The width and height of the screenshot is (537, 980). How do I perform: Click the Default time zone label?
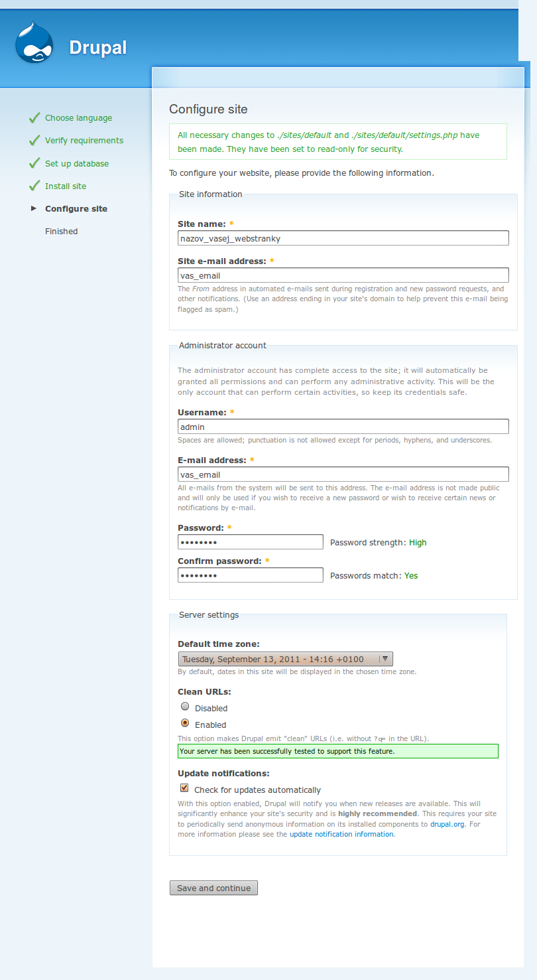[219, 644]
